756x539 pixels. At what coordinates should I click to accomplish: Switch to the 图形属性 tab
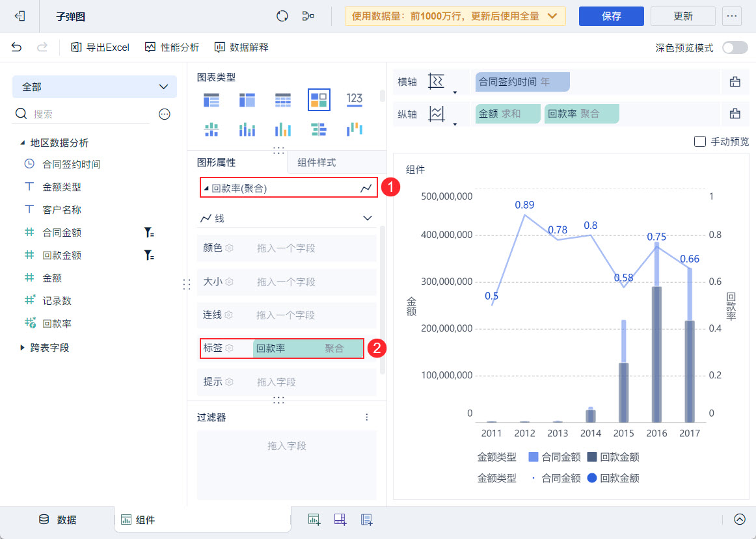(x=216, y=163)
